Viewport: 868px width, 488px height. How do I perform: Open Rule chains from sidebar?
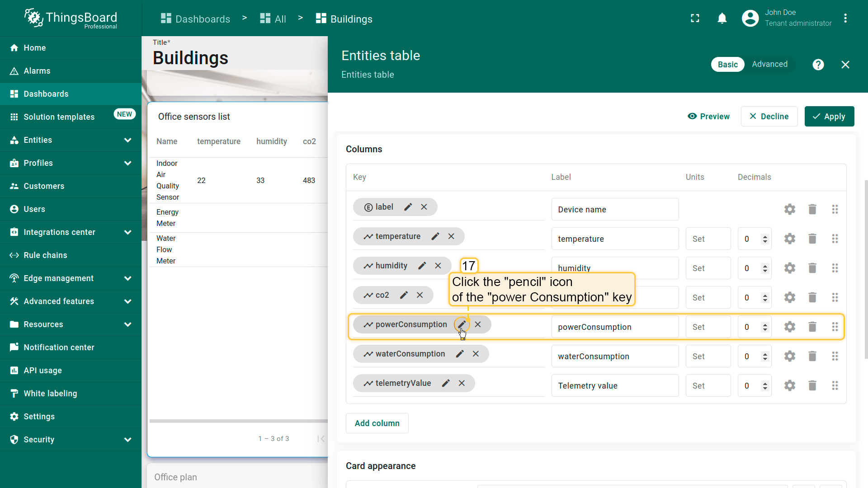click(x=45, y=255)
